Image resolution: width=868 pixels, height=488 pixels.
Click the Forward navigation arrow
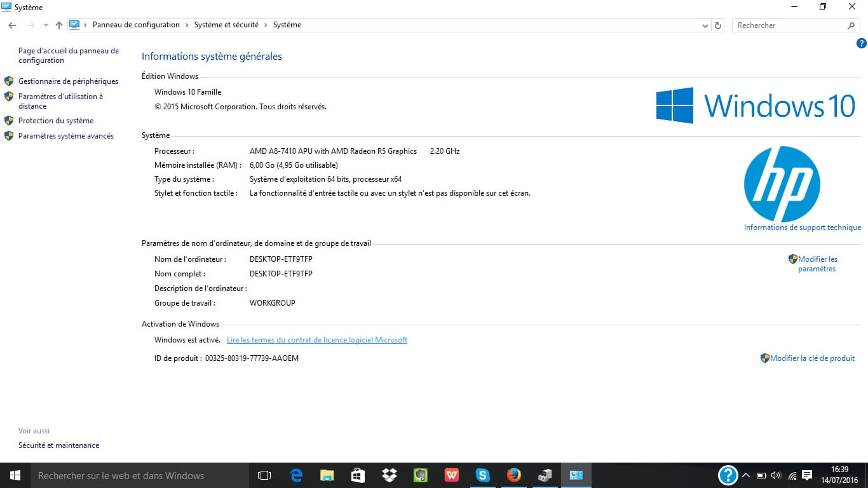pyautogui.click(x=30, y=25)
